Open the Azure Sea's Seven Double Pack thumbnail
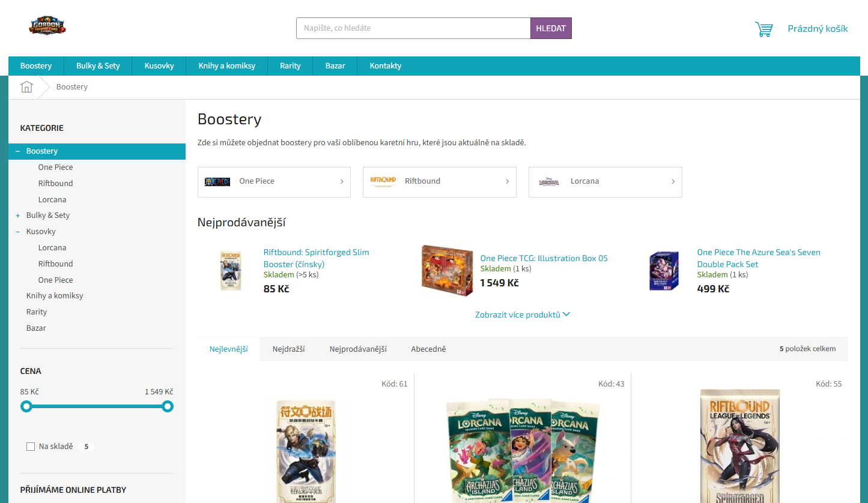This screenshot has width=868, height=503. click(x=664, y=271)
